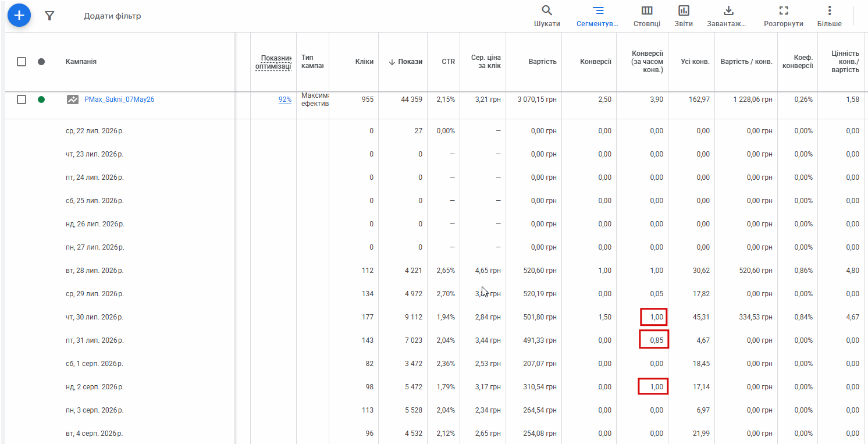
Task: Sort by the Кампанія column header
Action: (81, 62)
